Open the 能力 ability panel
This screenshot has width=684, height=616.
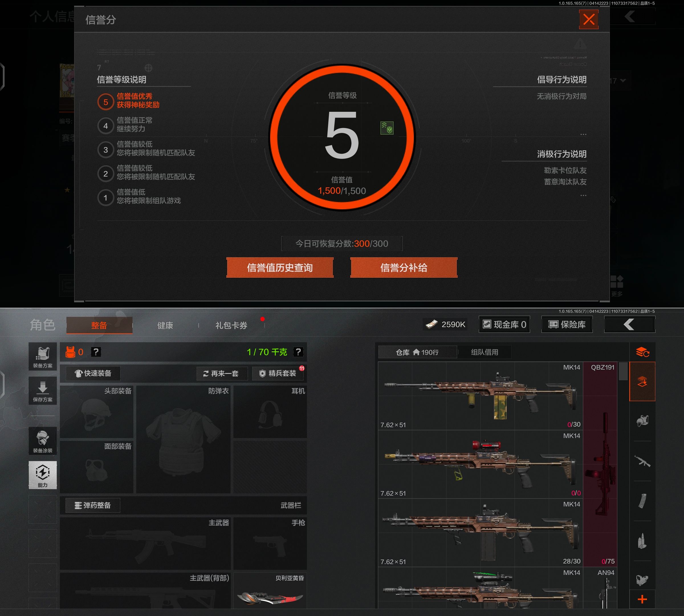click(43, 475)
